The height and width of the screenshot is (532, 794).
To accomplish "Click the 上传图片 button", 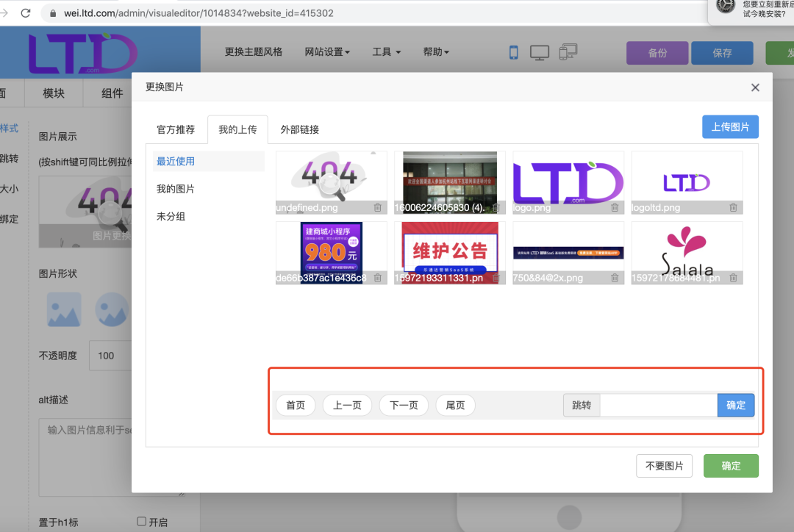I will (x=730, y=126).
